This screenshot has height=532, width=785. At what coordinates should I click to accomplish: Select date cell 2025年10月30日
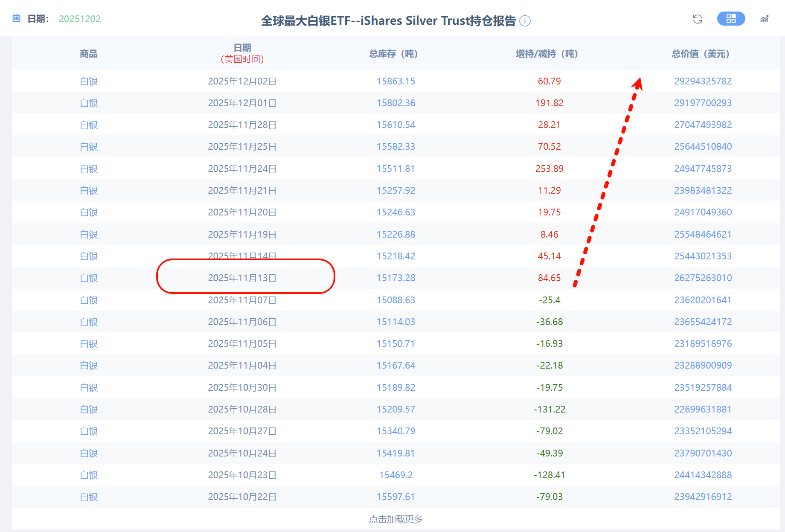[242, 387]
